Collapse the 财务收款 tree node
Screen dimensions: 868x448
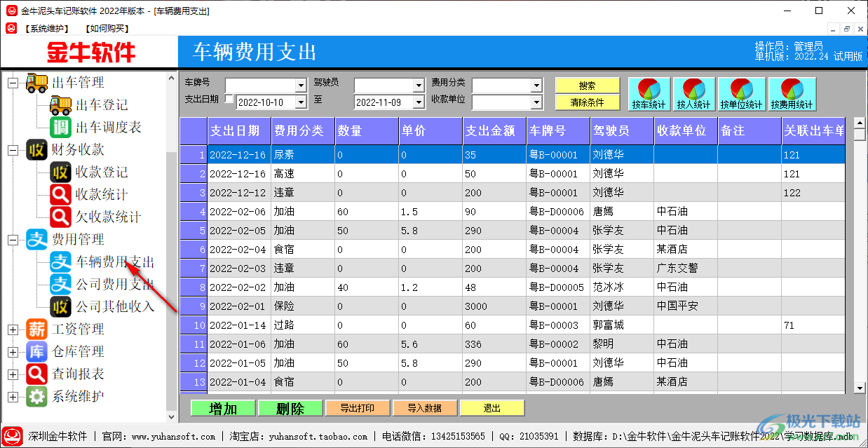point(13,150)
